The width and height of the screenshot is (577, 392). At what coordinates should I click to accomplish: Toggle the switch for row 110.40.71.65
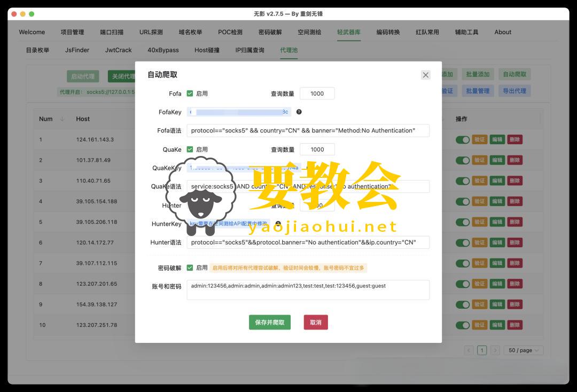pyautogui.click(x=463, y=181)
